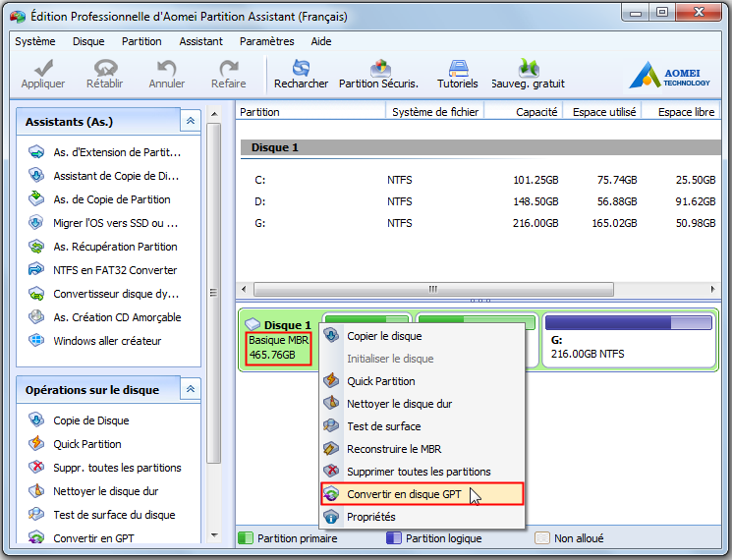The width and height of the screenshot is (732, 560).
Task: Choose Nettoyer le disque dur in context menu
Action: pyautogui.click(x=422, y=404)
